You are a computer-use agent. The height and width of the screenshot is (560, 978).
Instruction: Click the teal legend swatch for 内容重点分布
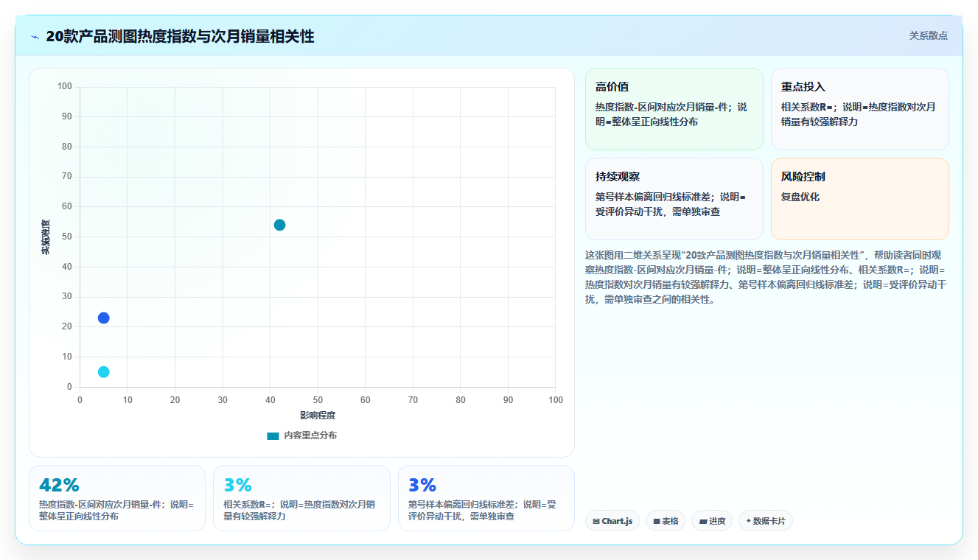pos(273,436)
